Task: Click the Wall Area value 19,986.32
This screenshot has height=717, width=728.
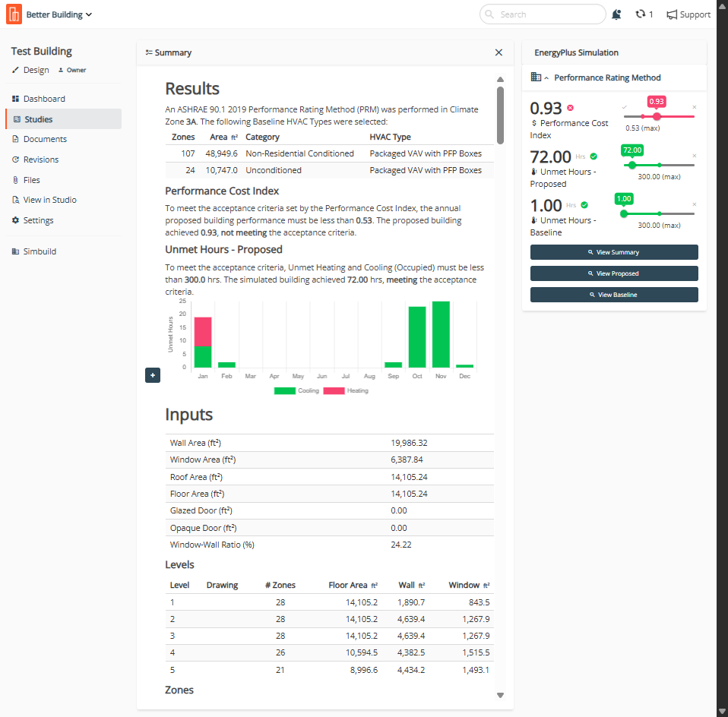Action: pyautogui.click(x=409, y=444)
